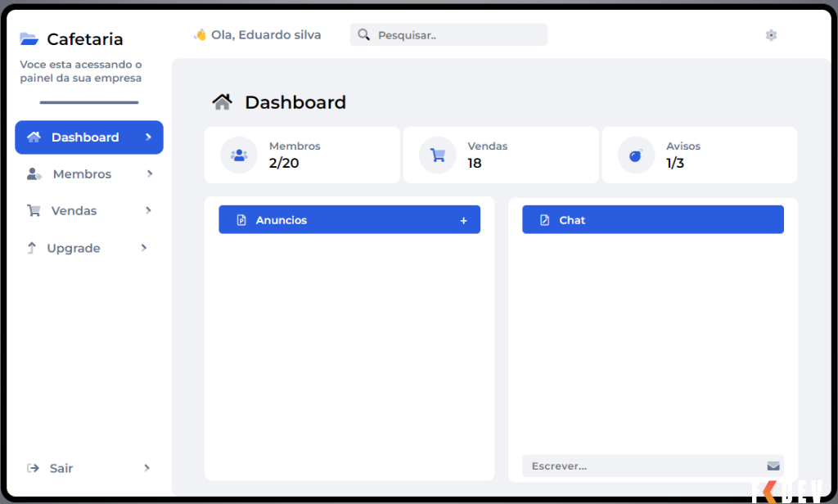
Task: Click the logout icon next to Sair
Action: click(x=31, y=468)
